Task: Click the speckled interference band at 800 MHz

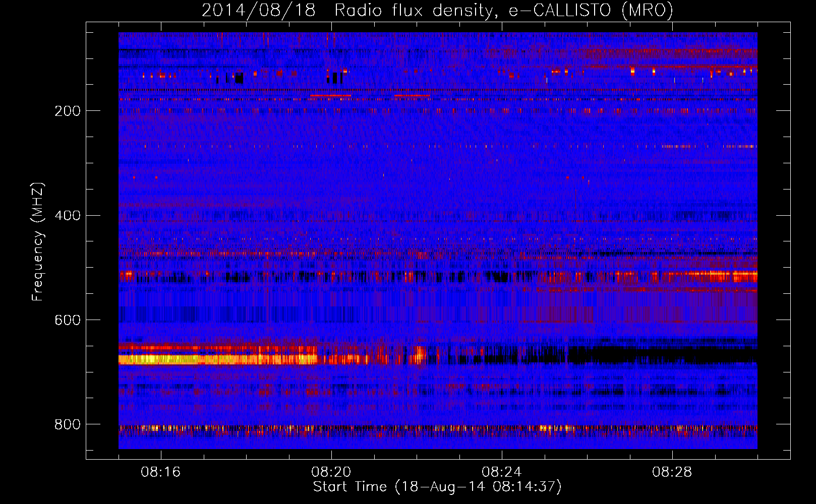Action: click(438, 429)
